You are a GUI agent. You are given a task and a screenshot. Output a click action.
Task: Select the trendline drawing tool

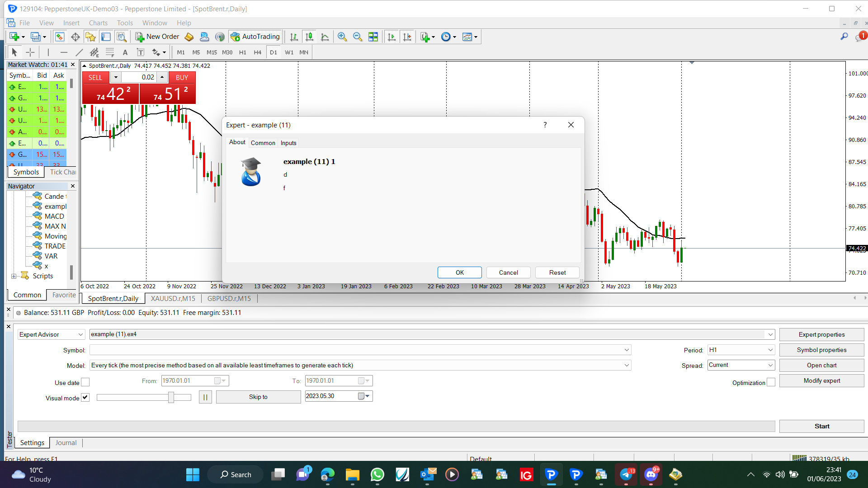79,52
